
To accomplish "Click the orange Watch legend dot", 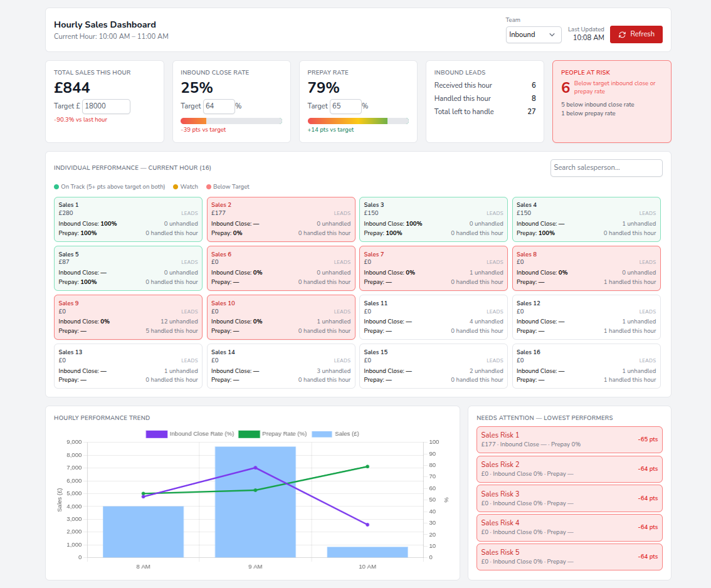I will pos(176,187).
